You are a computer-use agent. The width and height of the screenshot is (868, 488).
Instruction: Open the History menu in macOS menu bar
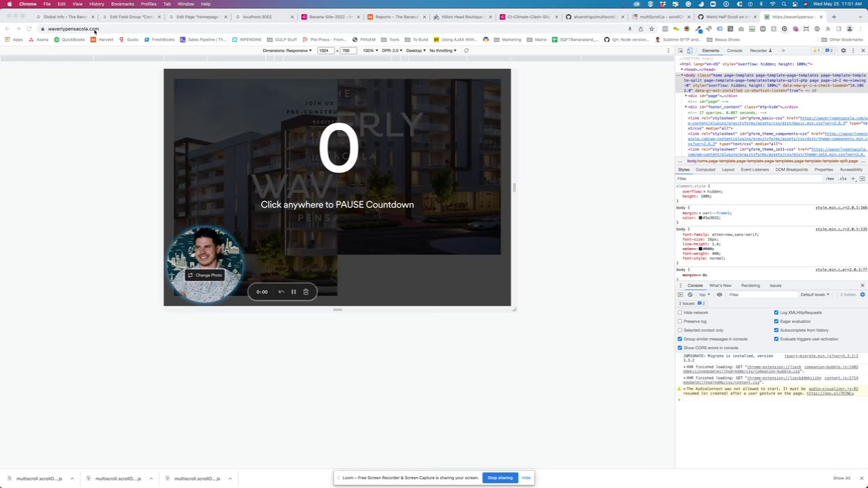96,4
